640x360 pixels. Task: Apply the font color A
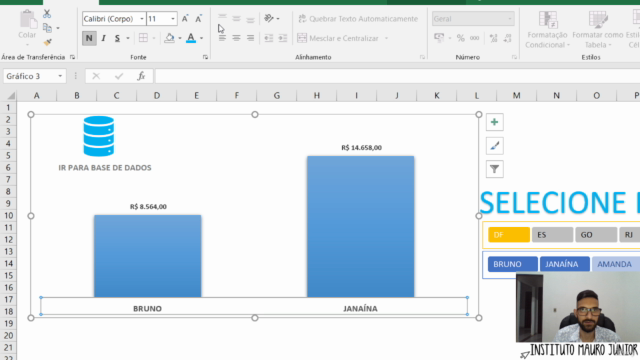coord(191,38)
